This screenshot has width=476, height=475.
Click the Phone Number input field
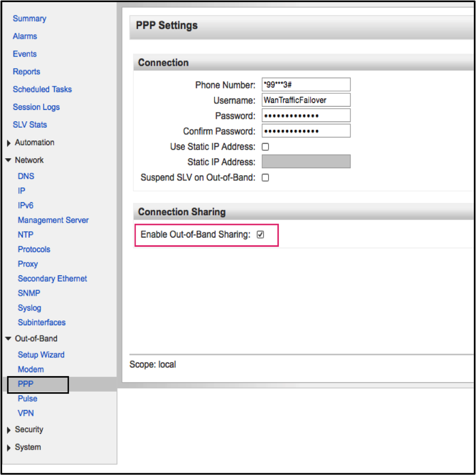click(306, 84)
